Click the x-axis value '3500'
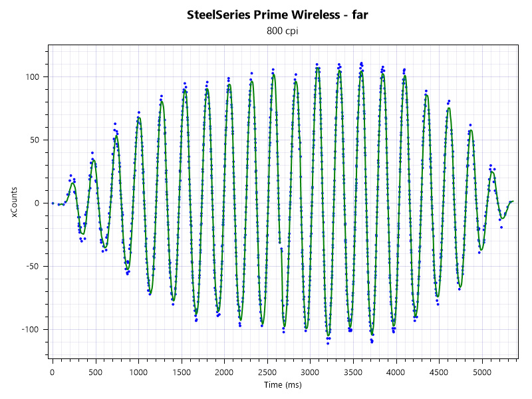 coord(353,372)
